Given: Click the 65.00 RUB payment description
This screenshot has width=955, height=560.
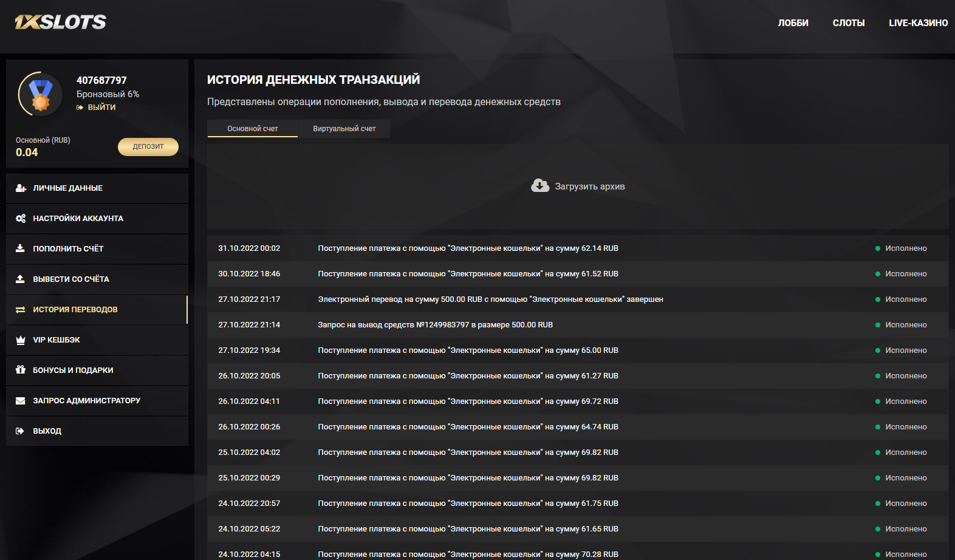Looking at the screenshot, I should pyautogui.click(x=468, y=350).
